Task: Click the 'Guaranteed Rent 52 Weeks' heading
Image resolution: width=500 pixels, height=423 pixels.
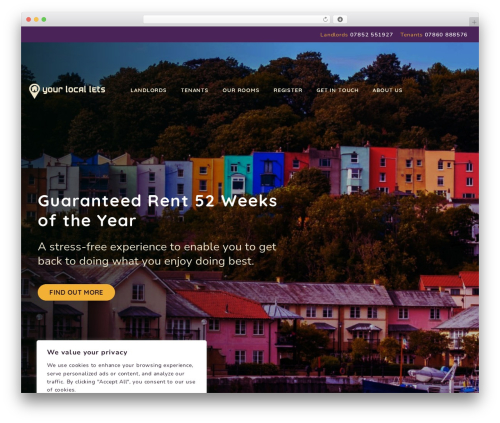Action: [157, 211]
